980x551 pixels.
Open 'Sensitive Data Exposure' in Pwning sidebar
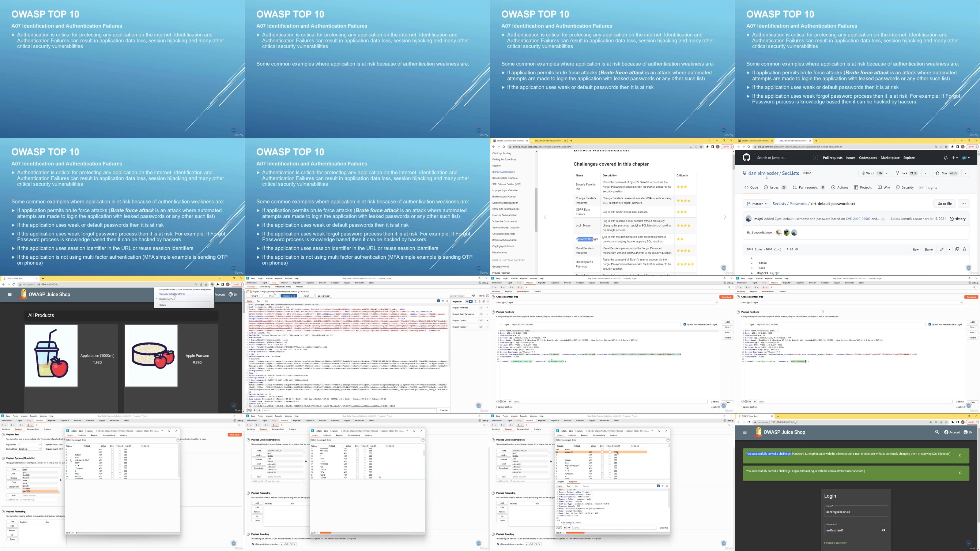pyautogui.click(x=505, y=178)
